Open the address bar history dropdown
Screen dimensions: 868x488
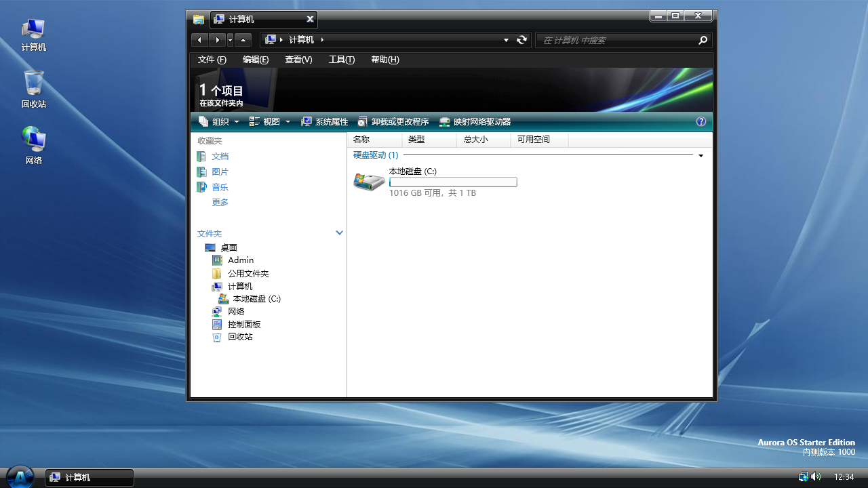click(506, 40)
